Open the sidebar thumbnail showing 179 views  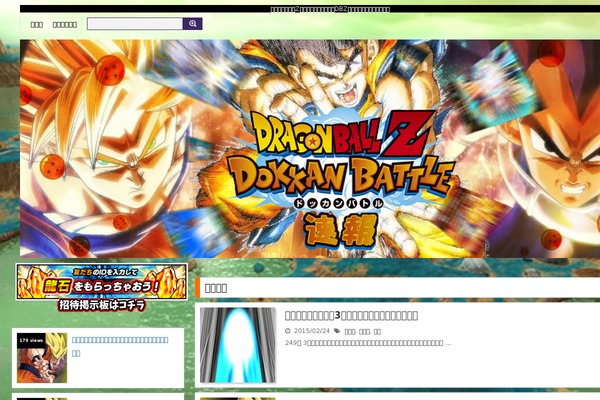[x=42, y=358]
